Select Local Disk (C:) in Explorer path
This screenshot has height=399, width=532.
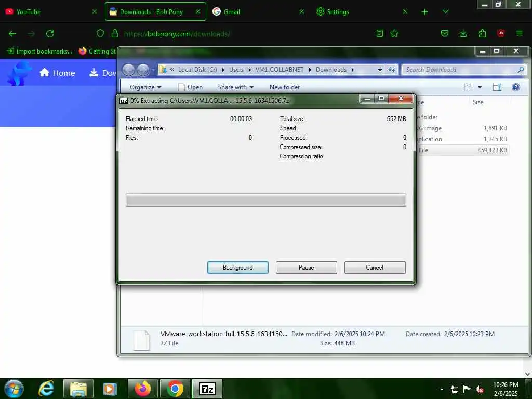tap(197, 70)
